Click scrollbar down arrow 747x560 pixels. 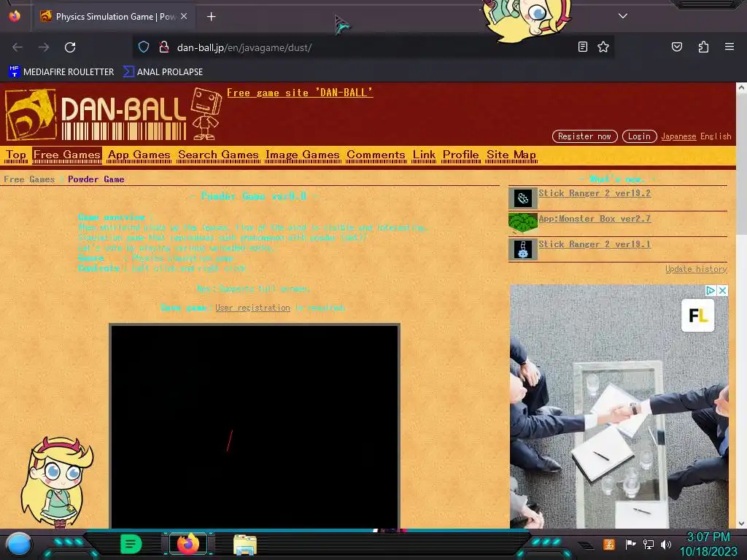pos(741,524)
